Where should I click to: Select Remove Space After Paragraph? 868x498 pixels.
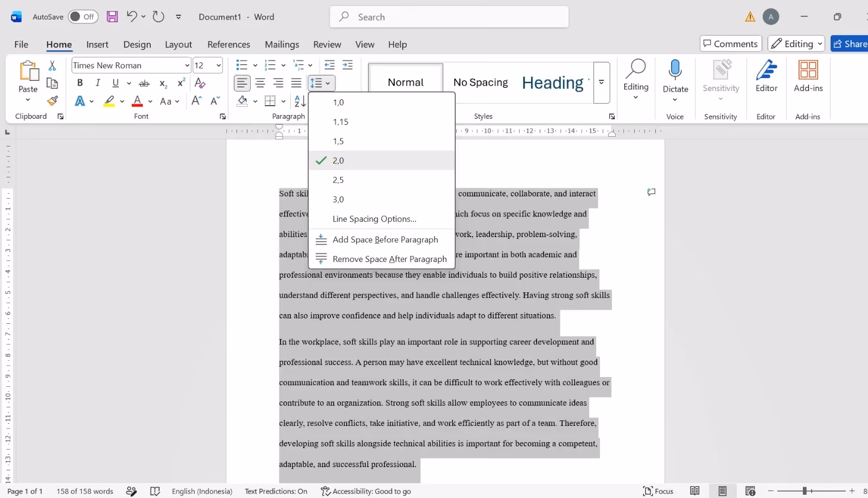(x=381, y=259)
